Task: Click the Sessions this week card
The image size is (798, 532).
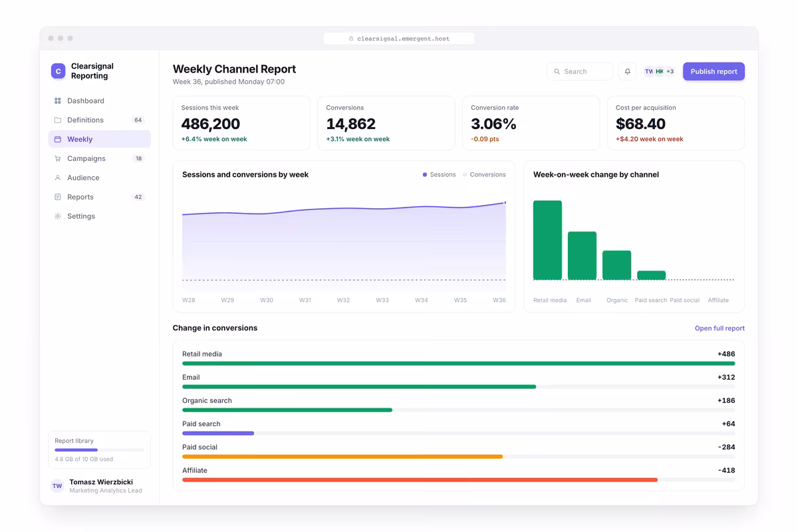Action: click(x=241, y=123)
